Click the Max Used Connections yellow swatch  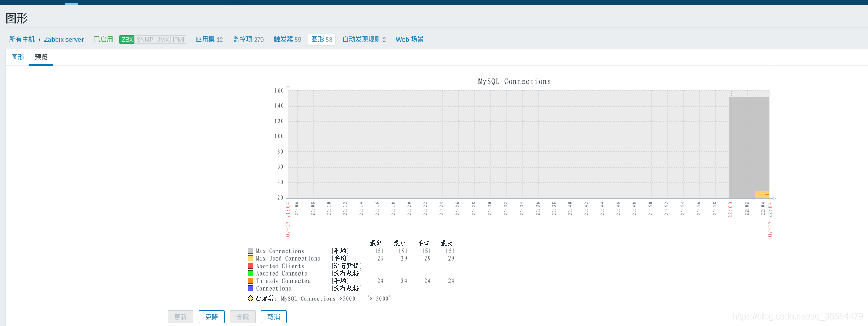click(x=250, y=259)
